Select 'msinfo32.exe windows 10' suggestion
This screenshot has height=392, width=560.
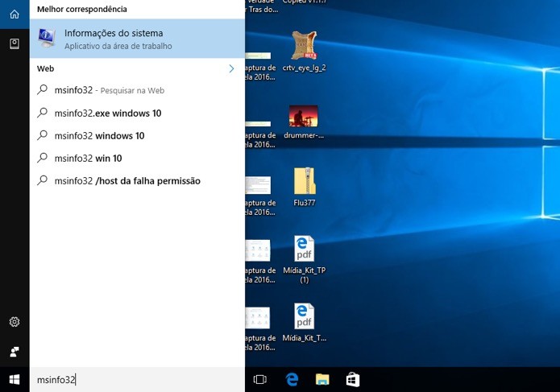138,113
